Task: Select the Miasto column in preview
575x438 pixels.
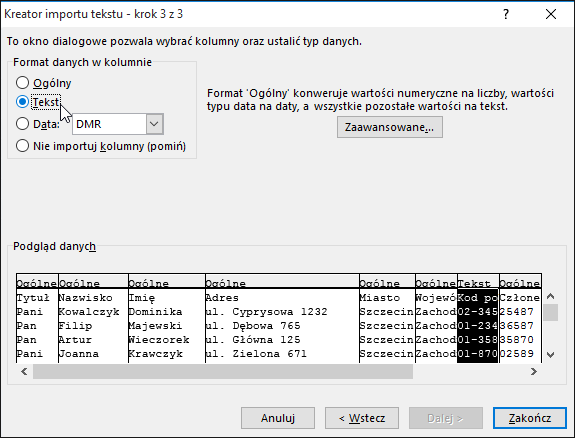Action: click(x=380, y=298)
